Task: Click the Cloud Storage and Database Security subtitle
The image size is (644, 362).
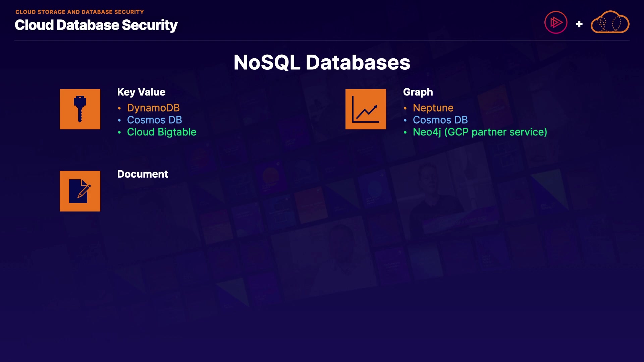Action: click(x=79, y=12)
